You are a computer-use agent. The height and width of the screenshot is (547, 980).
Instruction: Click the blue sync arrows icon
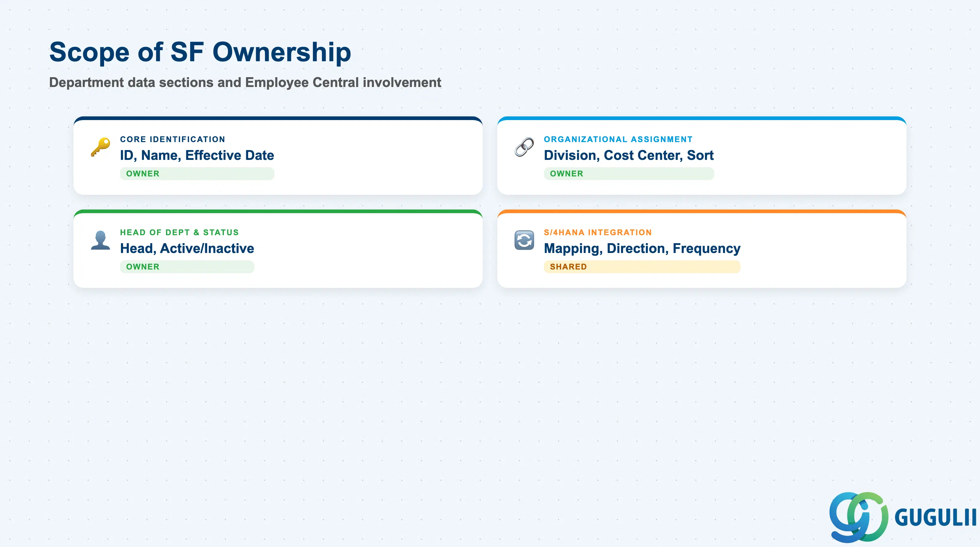tap(524, 240)
